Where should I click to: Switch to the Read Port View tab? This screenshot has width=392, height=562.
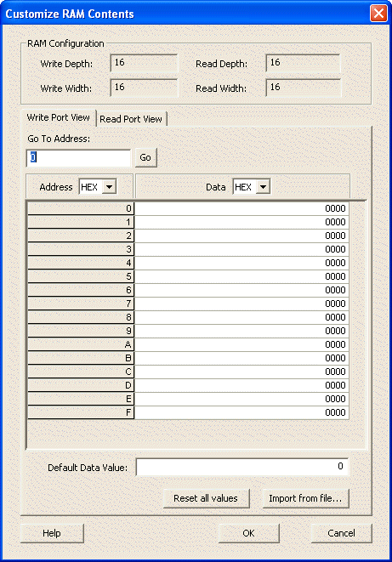[131, 119]
